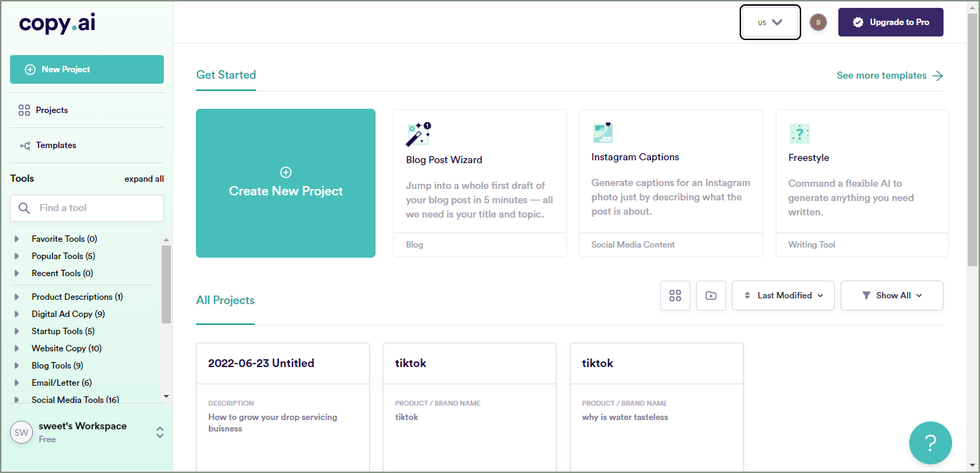This screenshot has height=473, width=980.
Task: Open the US language dropdown
Action: click(x=770, y=22)
